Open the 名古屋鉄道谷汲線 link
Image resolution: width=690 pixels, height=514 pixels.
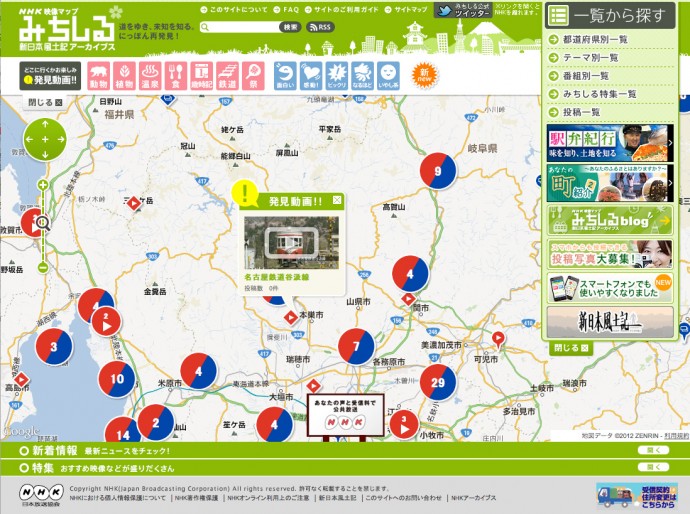tap(277, 277)
